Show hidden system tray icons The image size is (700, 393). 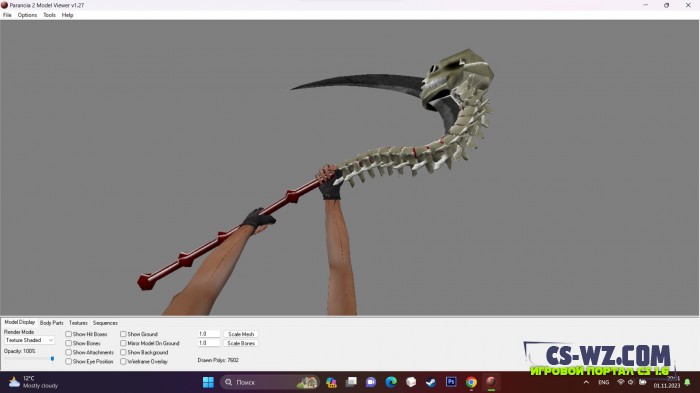pyautogui.click(x=586, y=382)
